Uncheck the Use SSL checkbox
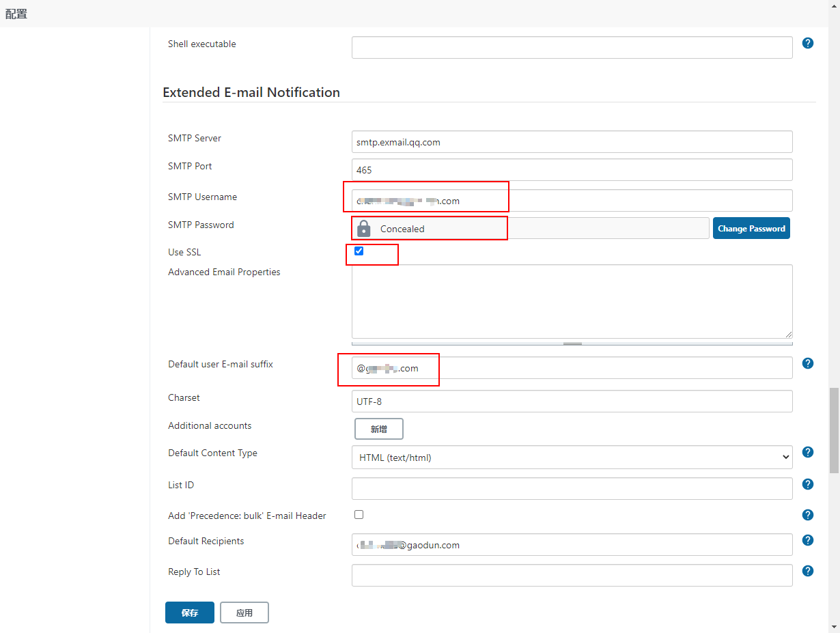 tap(359, 251)
